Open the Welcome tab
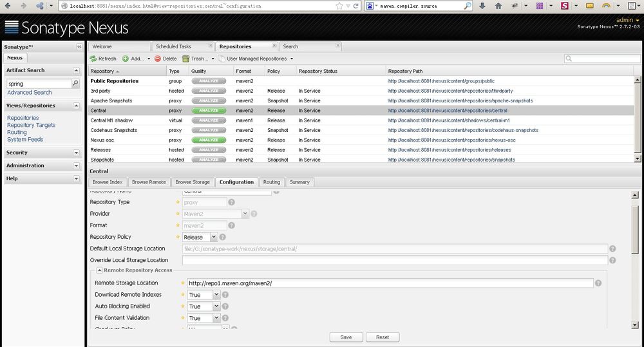 point(102,46)
